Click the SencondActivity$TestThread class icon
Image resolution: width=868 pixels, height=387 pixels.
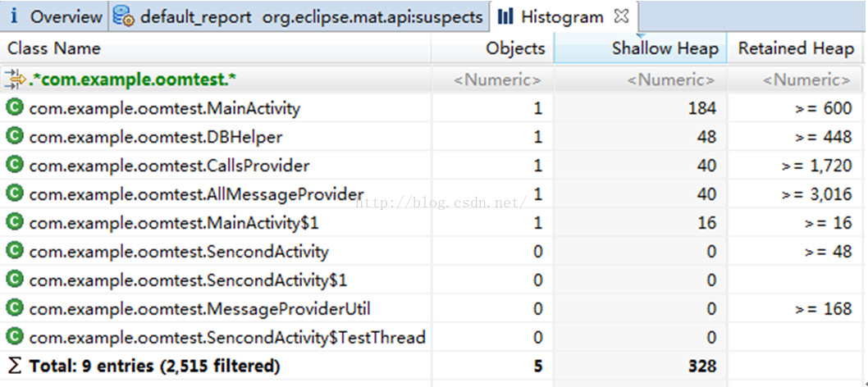coord(14,337)
